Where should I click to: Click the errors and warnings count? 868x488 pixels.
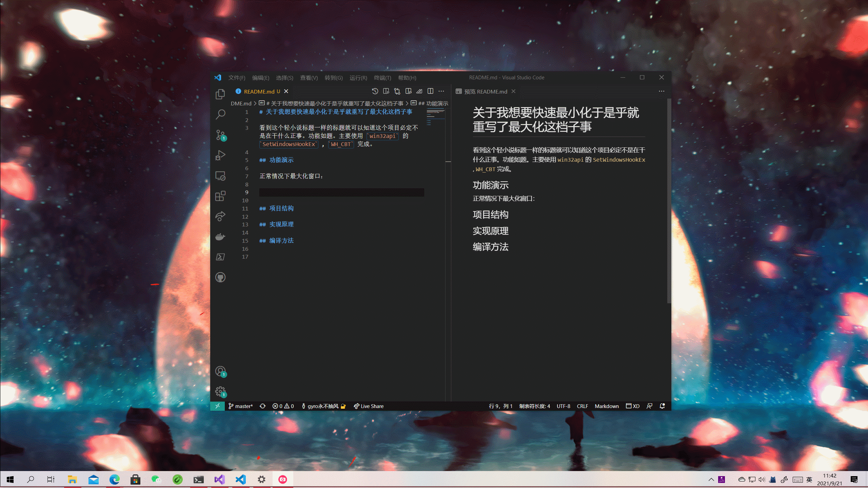[x=283, y=406]
